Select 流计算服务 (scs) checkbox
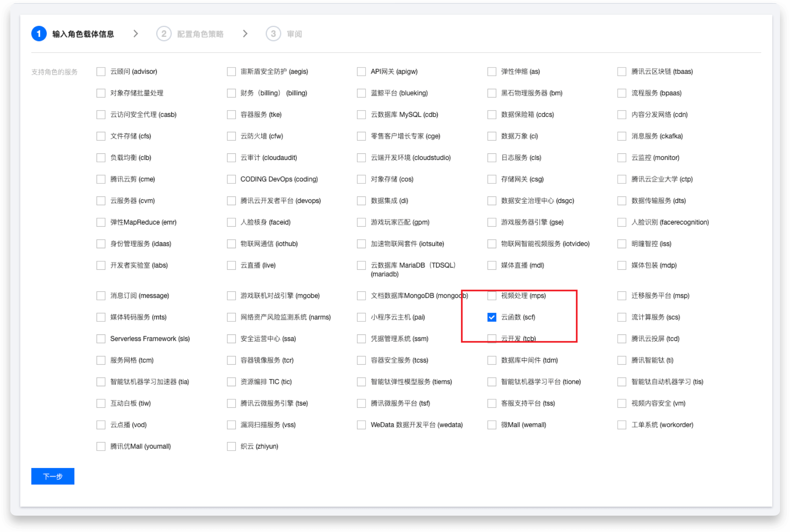The width and height of the screenshot is (790, 532). (622, 317)
